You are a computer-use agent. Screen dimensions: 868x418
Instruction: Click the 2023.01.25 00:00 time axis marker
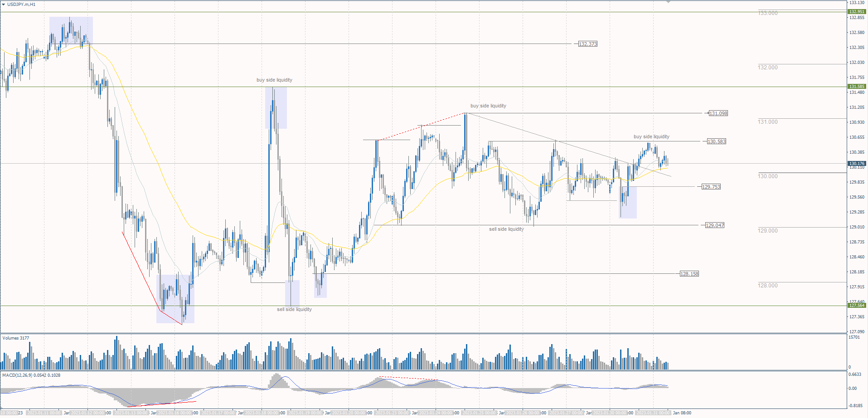(479, 413)
